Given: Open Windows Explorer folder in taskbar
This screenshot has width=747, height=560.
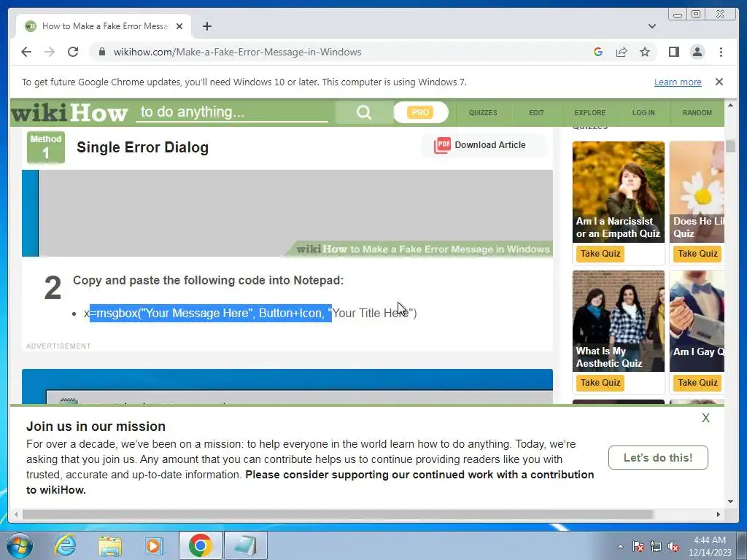Looking at the screenshot, I should coord(110,545).
